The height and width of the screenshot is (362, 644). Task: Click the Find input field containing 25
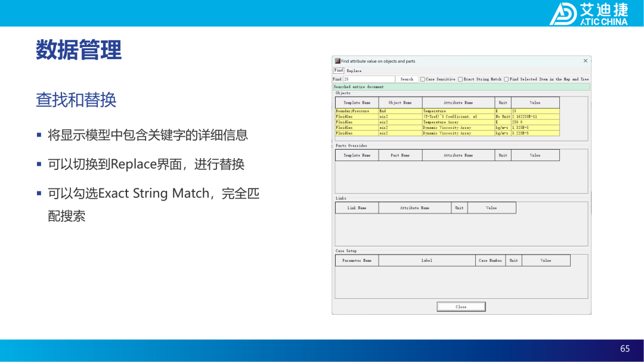pos(369,79)
